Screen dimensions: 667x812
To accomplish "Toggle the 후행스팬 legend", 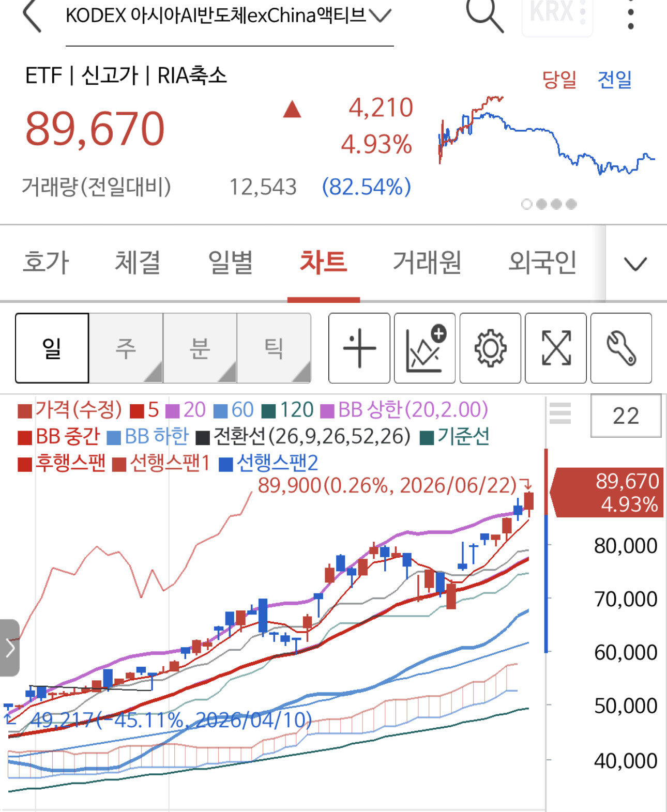I will click(x=62, y=463).
